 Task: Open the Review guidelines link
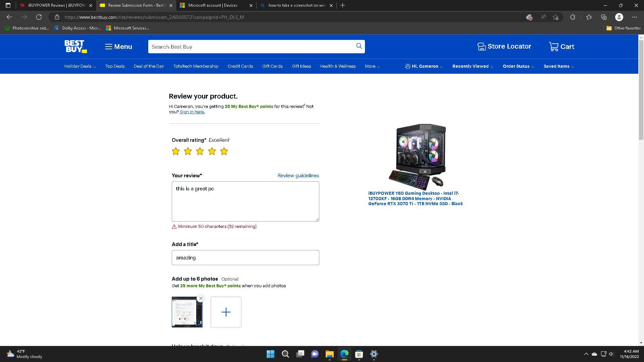[298, 175]
